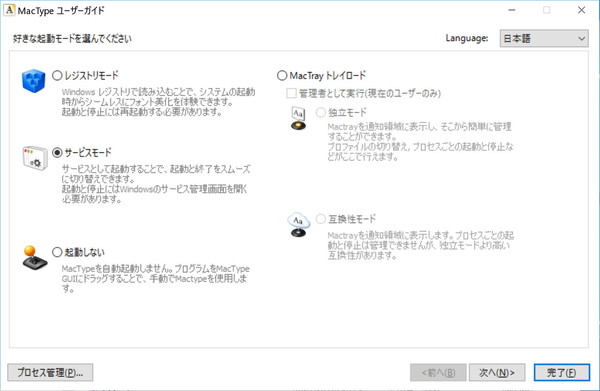Screen dimensions: 600x391
Task: Click the MacTypeを自動起動しません description text
Action: 155,279
